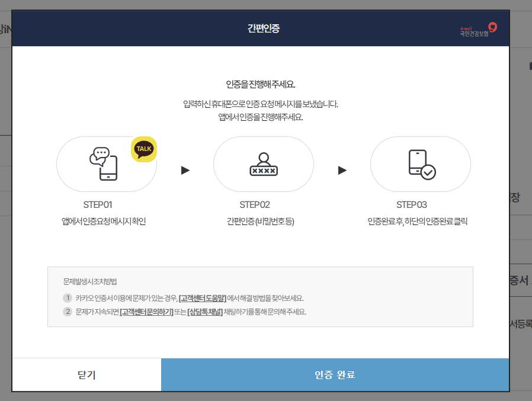
Task: Click the number 2 bullet in troubleshooting
Action: (68, 312)
